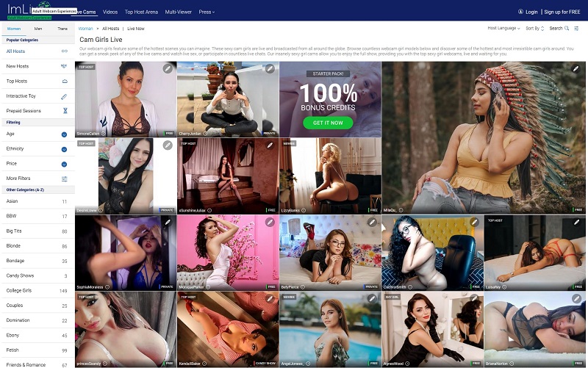
Task: Open the filter sliders icon beside Search
Action: click(576, 28)
